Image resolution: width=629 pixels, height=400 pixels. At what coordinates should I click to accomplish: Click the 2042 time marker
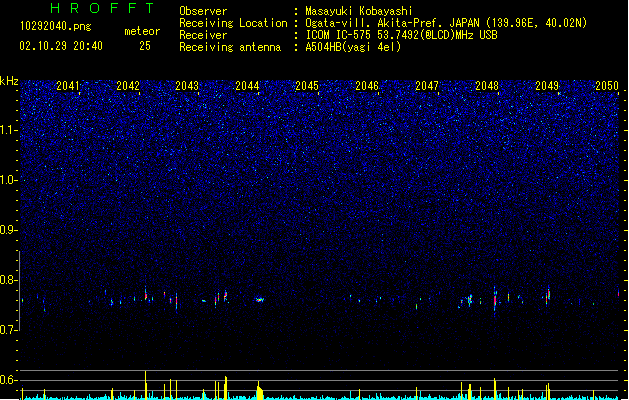tap(128, 86)
